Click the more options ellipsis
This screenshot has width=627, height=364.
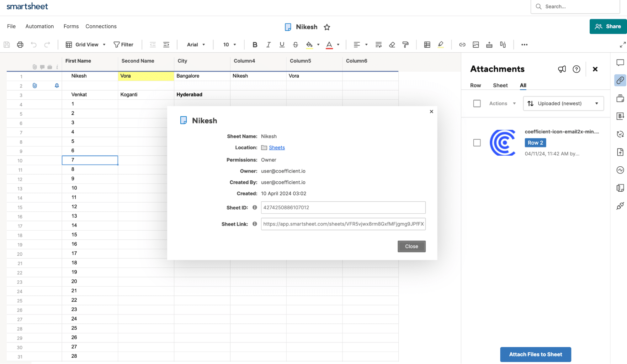[524, 44]
